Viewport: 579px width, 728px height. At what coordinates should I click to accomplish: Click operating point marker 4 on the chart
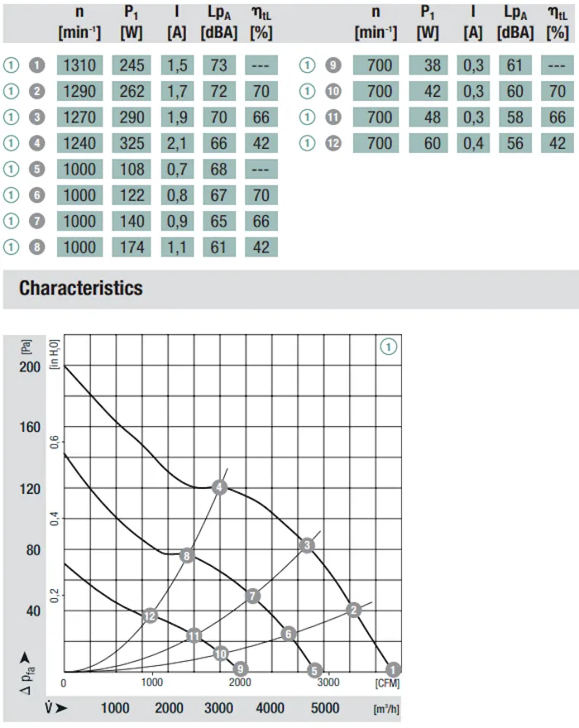point(219,487)
